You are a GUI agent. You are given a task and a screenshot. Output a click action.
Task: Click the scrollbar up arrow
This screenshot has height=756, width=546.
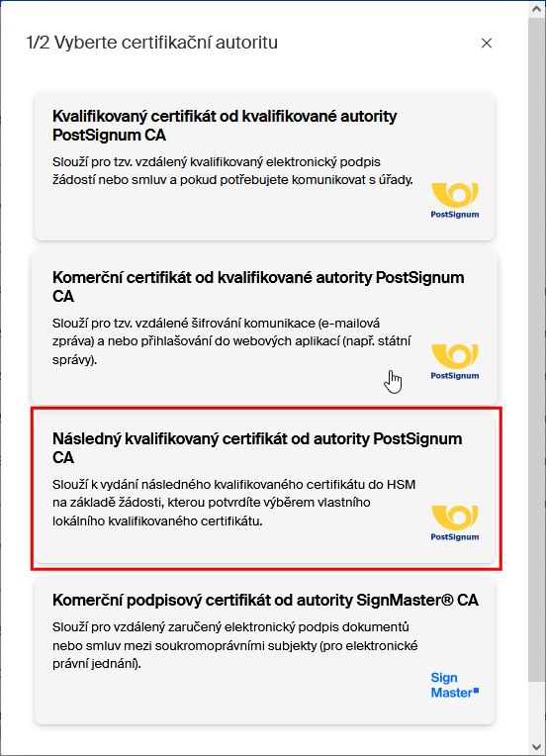pyautogui.click(x=537, y=9)
